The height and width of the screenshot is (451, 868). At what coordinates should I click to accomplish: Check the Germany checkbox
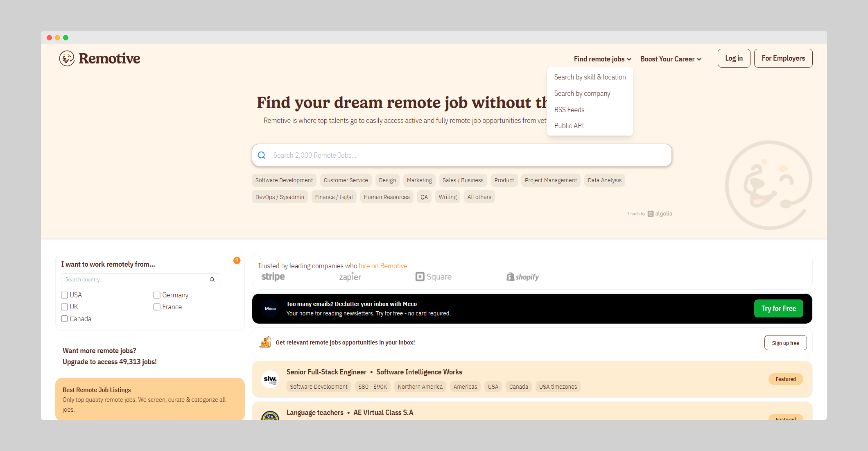click(x=157, y=295)
